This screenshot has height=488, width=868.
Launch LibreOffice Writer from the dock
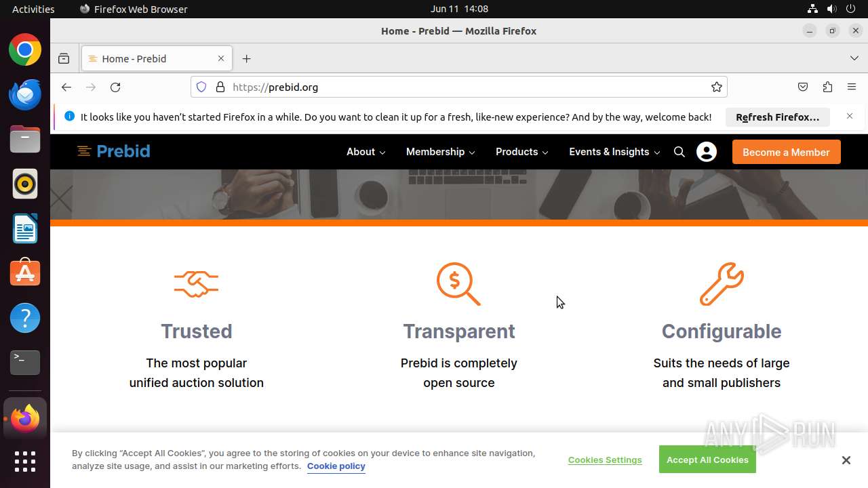click(25, 228)
